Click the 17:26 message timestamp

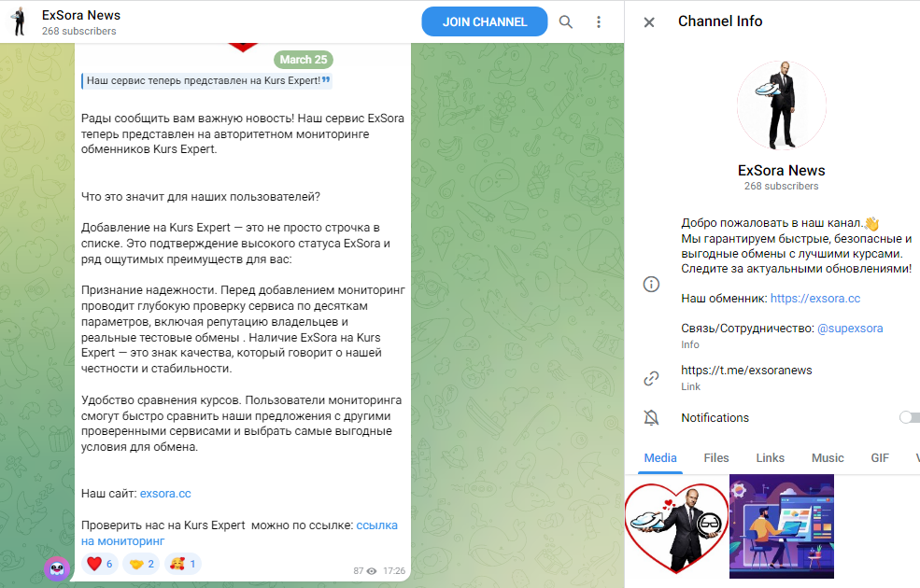coord(394,571)
